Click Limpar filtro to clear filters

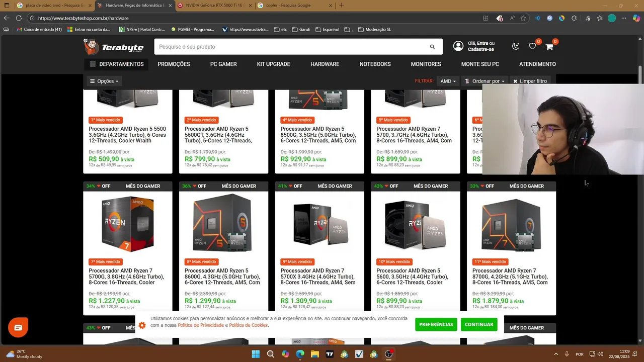tap(530, 81)
